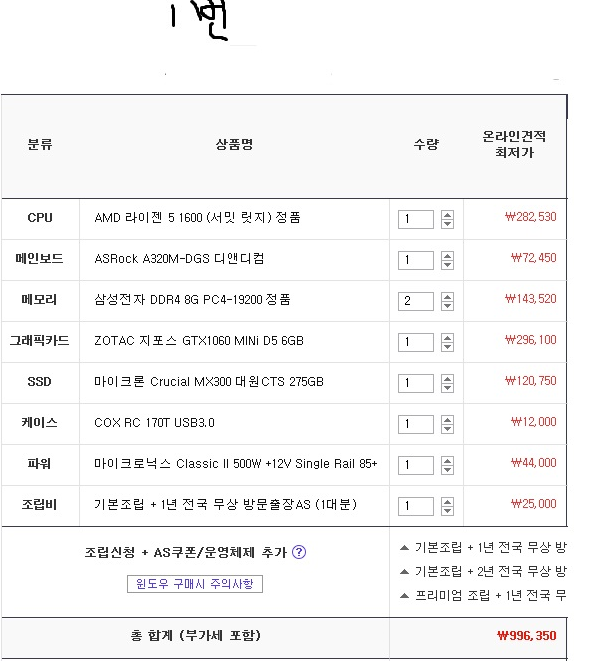Image resolution: width=589 pixels, height=661 pixels.
Task: Click the CPU quantity input field
Action: pyautogui.click(x=416, y=219)
